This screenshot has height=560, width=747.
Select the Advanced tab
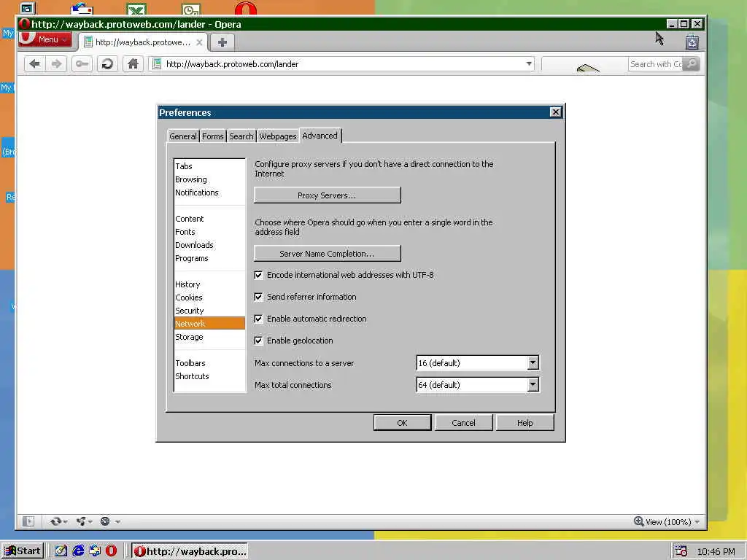(x=320, y=136)
